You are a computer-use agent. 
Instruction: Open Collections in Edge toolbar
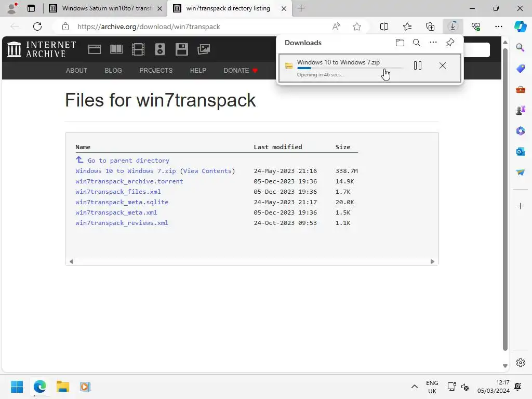430,26
